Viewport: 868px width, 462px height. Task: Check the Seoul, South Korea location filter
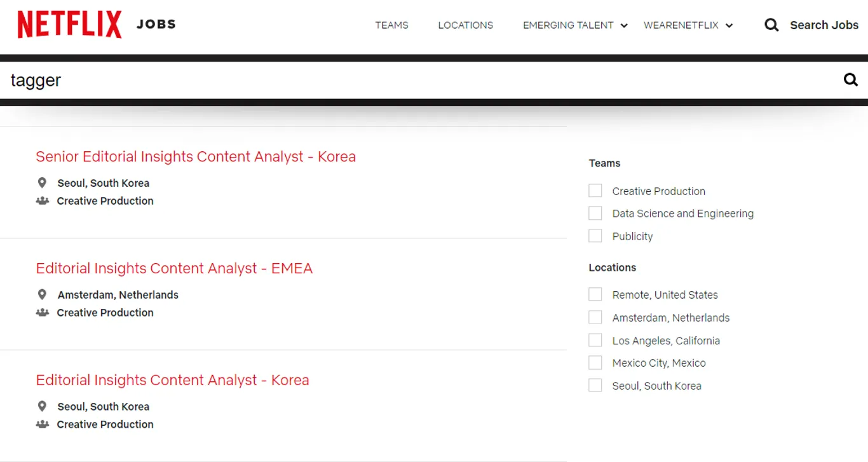coord(595,385)
